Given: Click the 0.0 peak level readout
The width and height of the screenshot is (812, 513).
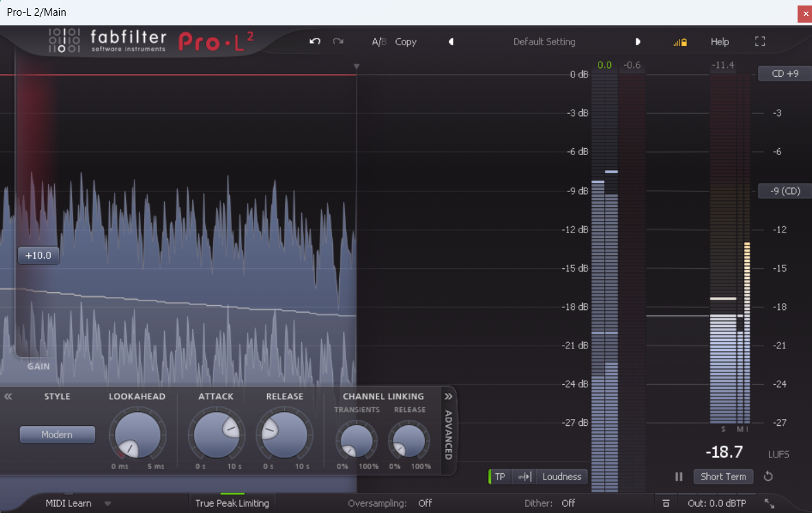Looking at the screenshot, I should (x=604, y=65).
